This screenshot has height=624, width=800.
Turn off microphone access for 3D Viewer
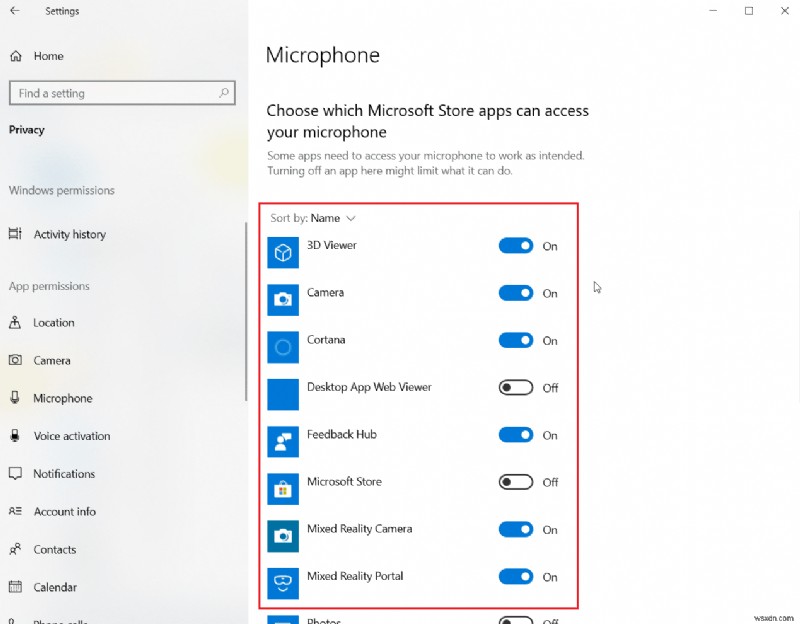click(516, 246)
